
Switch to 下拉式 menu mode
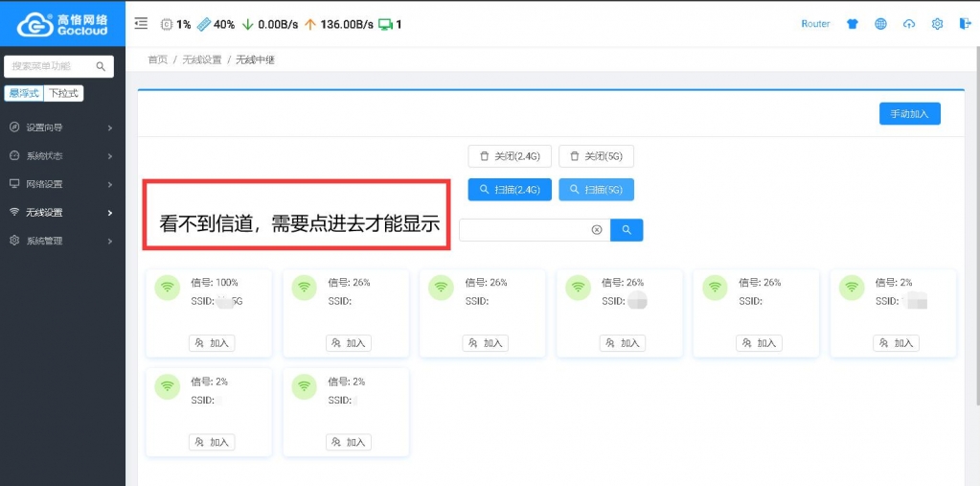pos(64,93)
